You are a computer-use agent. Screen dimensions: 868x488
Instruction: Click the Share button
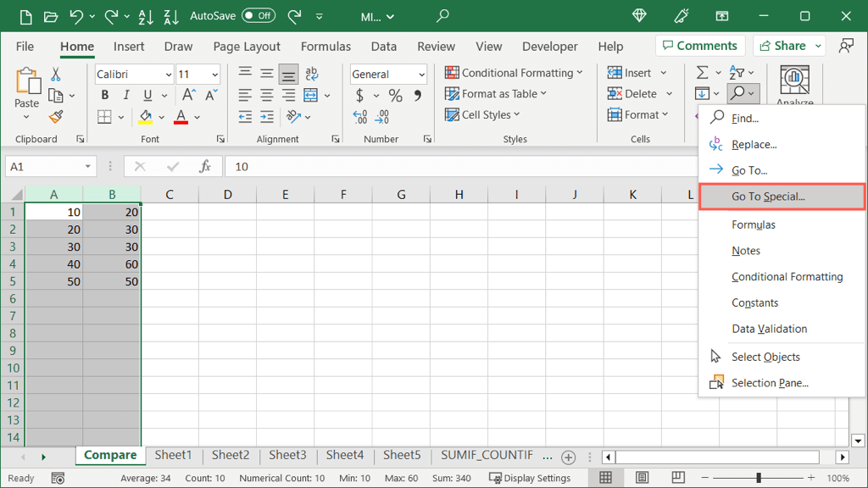point(789,46)
